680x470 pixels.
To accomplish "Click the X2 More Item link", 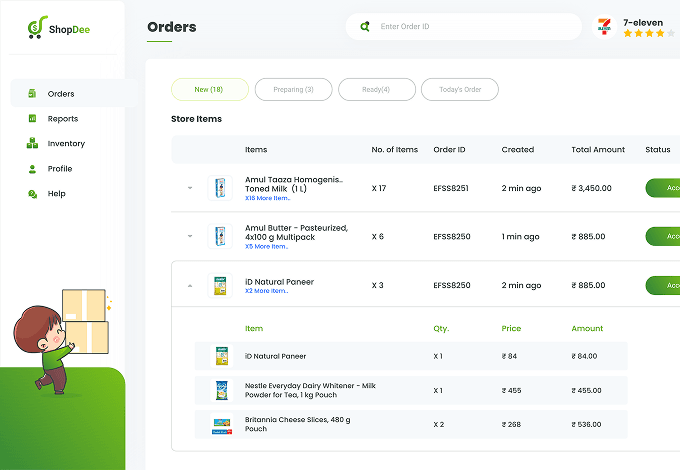I will 266,291.
